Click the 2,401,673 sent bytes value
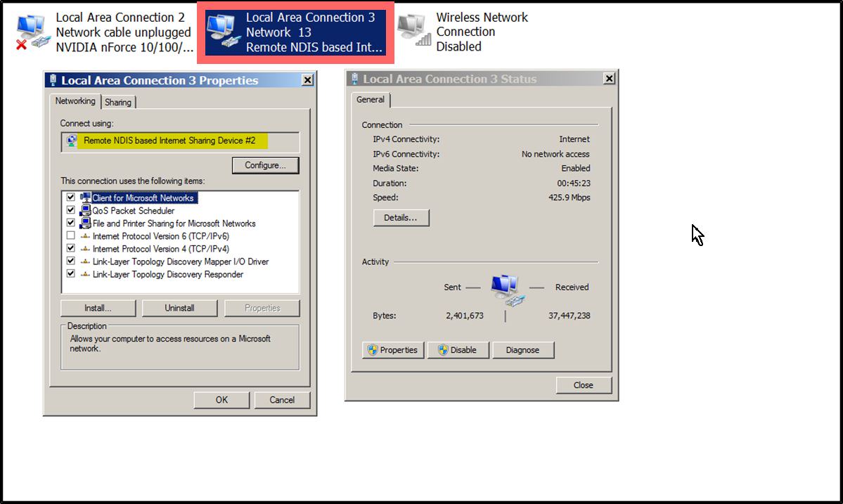Screen dimensions: 843x504 coord(465,316)
